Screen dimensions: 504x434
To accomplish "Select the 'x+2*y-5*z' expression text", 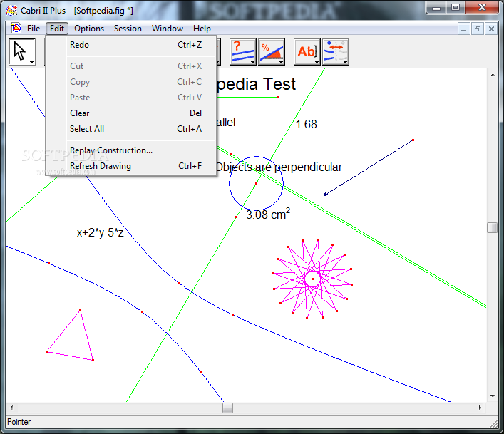I will [100, 232].
